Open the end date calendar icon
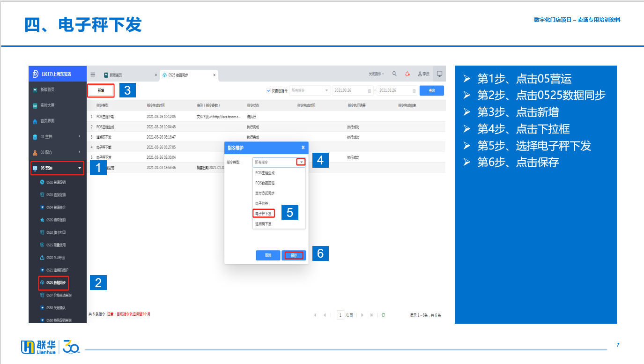The width and height of the screenshot is (644, 364). pyautogui.click(x=414, y=91)
